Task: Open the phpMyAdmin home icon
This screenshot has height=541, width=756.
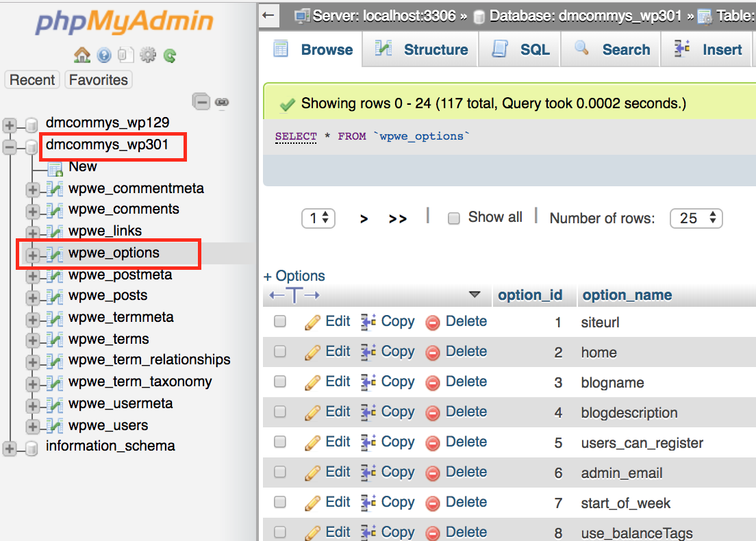Action: pos(82,55)
